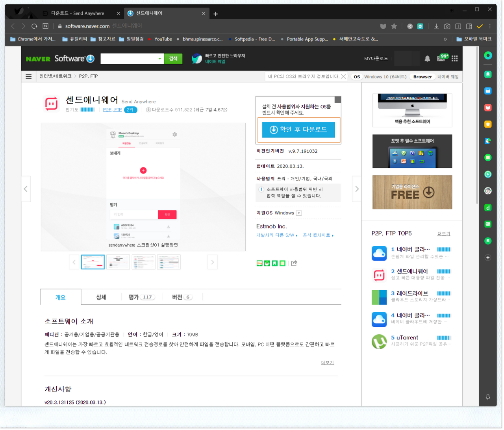Click the screen capture camera icon
This screenshot has width=504, height=430.
point(447,26)
